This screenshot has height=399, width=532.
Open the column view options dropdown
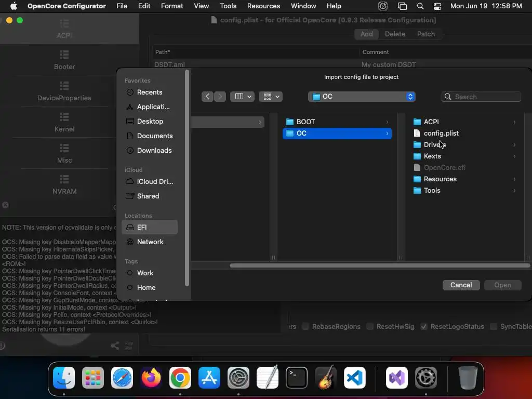tap(242, 97)
